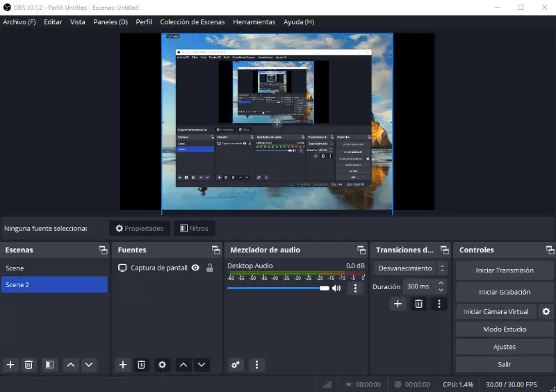Delete selected scene using trash icon

click(28, 365)
